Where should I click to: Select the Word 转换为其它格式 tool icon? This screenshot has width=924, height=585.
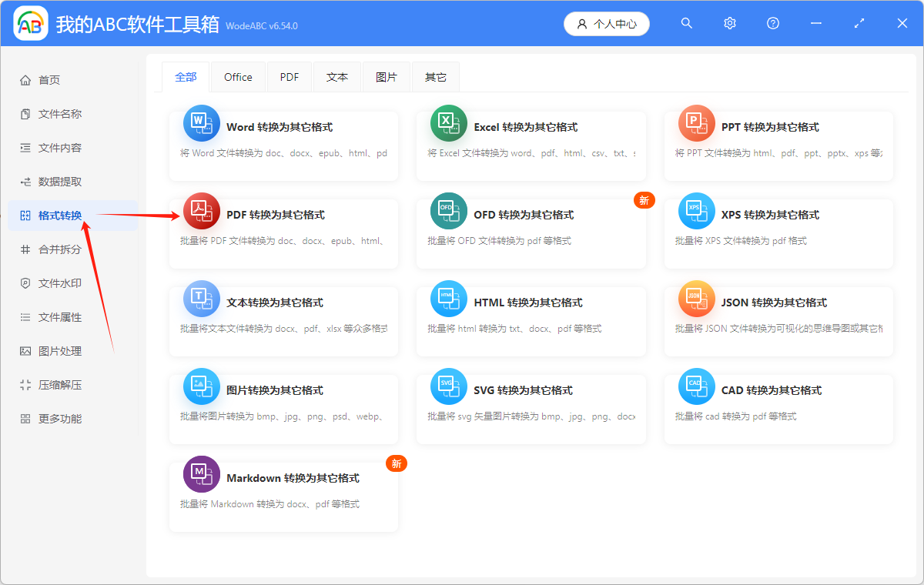(x=201, y=123)
